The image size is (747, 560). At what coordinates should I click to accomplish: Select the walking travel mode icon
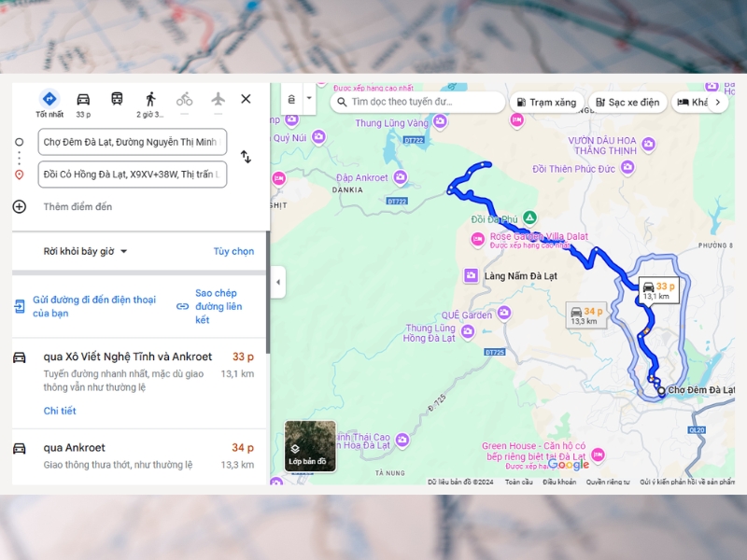pos(150,100)
